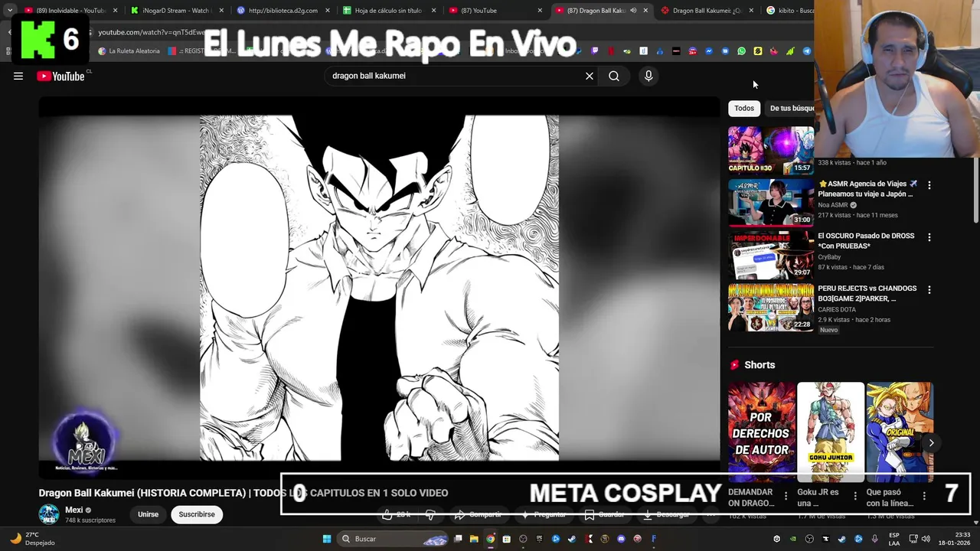Open El OSCURO Pasado De DROSS video title
Image resolution: width=980 pixels, height=551 pixels.
[x=866, y=241]
